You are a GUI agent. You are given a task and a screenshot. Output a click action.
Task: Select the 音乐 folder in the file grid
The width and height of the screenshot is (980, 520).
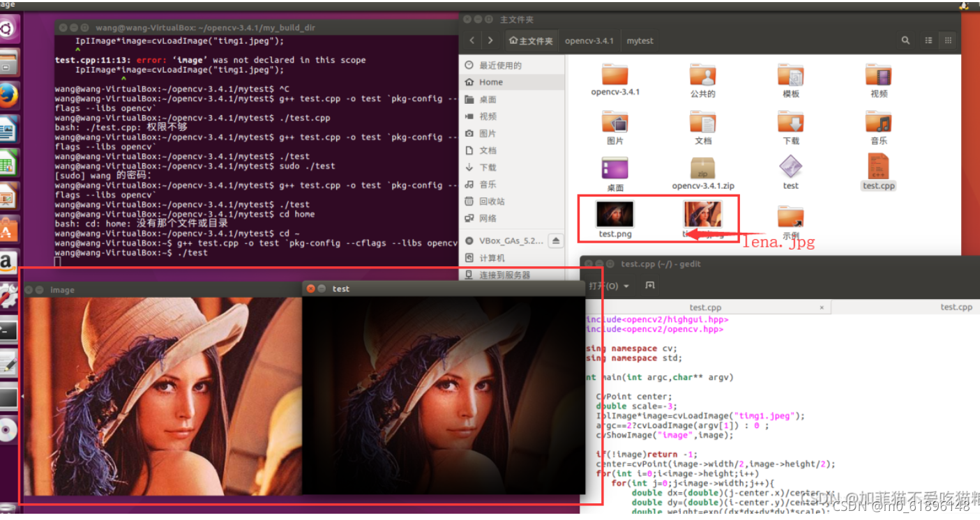click(x=879, y=122)
